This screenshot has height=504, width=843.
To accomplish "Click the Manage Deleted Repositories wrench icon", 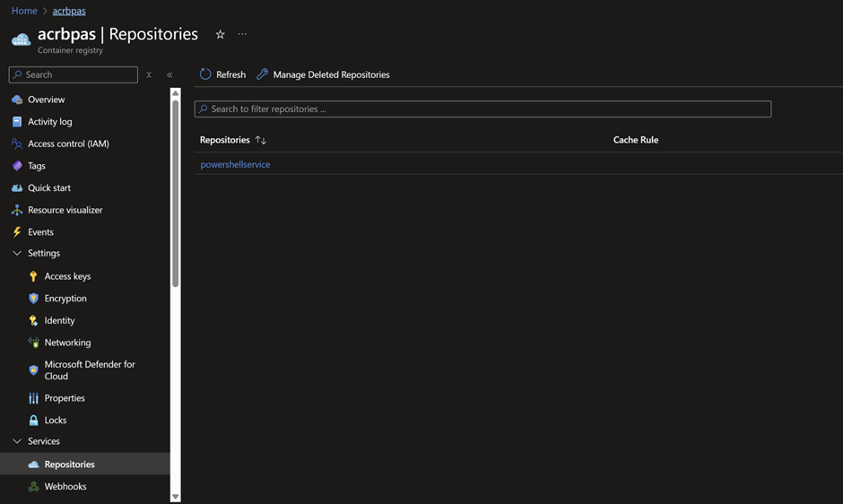I will [x=263, y=74].
